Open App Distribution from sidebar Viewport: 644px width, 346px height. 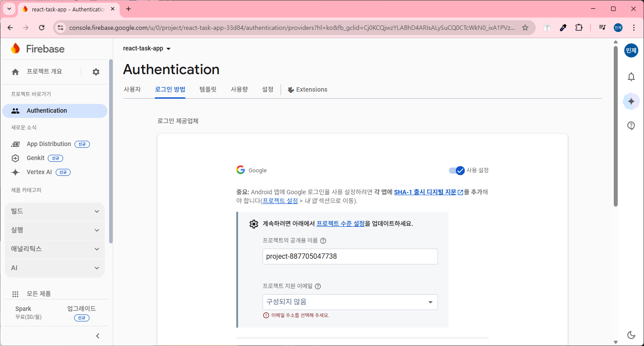(49, 144)
